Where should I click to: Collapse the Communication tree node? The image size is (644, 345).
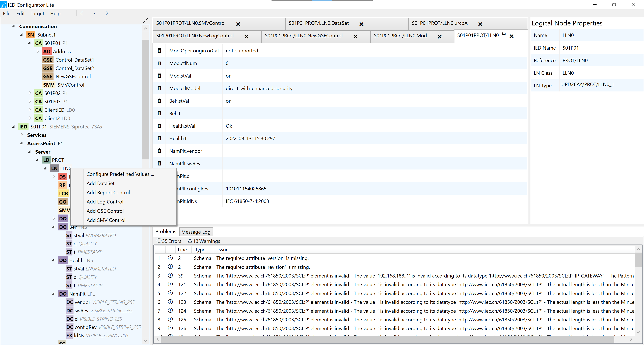click(x=13, y=26)
